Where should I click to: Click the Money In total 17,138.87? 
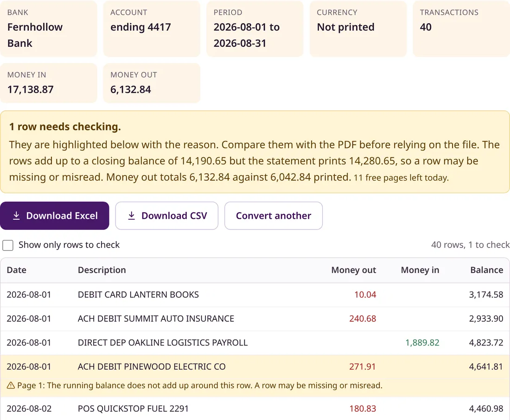point(30,89)
